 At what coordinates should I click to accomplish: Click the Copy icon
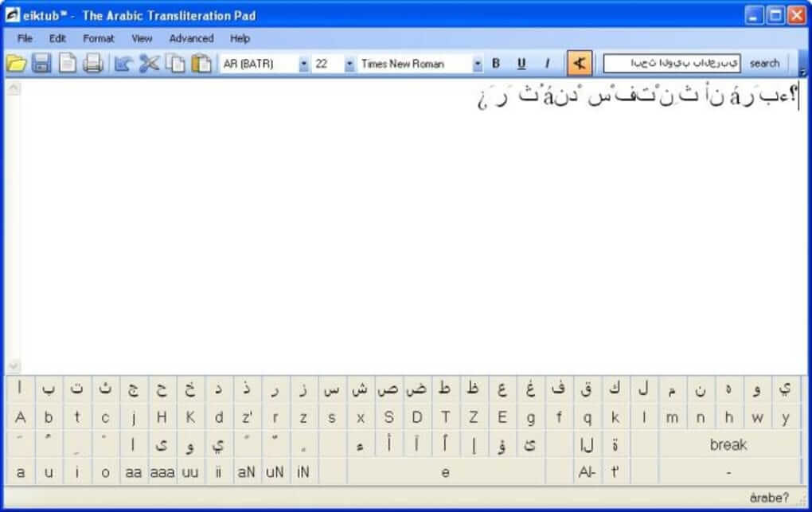[x=175, y=64]
